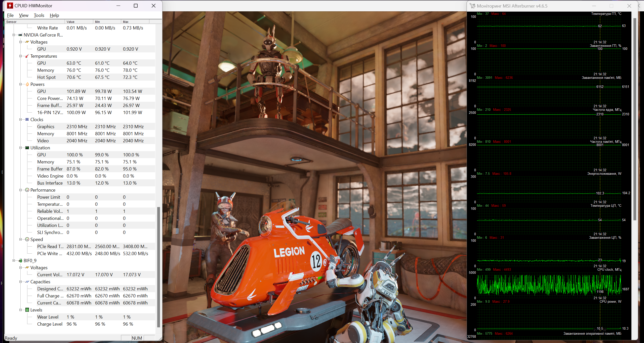Image resolution: width=644 pixels, height=343 pixels.
Task: Click the gauge icon beside Performance
Action: 27,190
